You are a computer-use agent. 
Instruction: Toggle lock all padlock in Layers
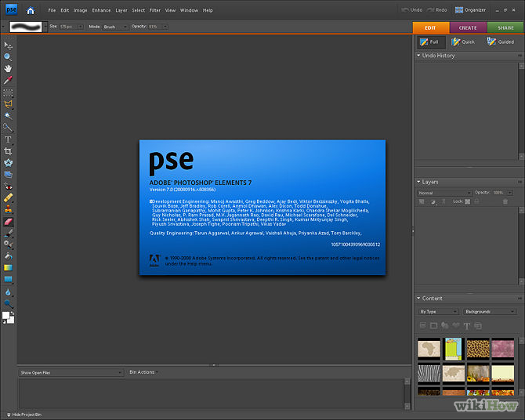point(476,201)
